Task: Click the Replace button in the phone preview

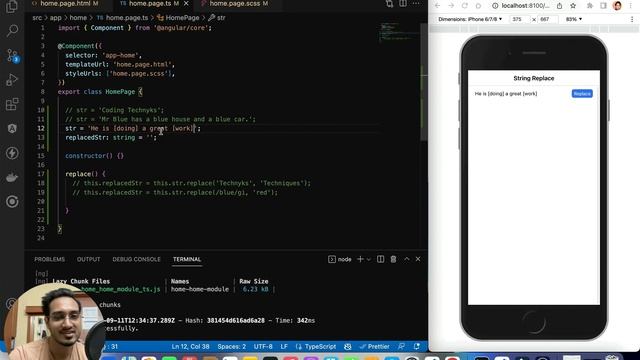Action: [x=582, y=93]
